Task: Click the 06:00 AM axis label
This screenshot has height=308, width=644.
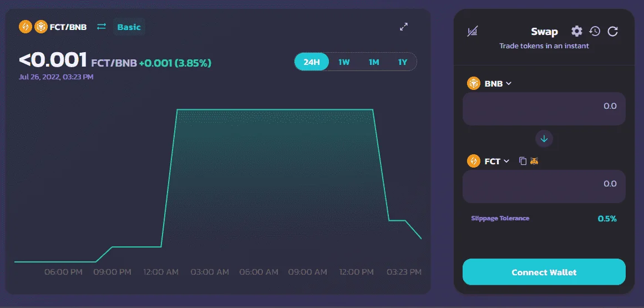Action: (x=258, y=272)
